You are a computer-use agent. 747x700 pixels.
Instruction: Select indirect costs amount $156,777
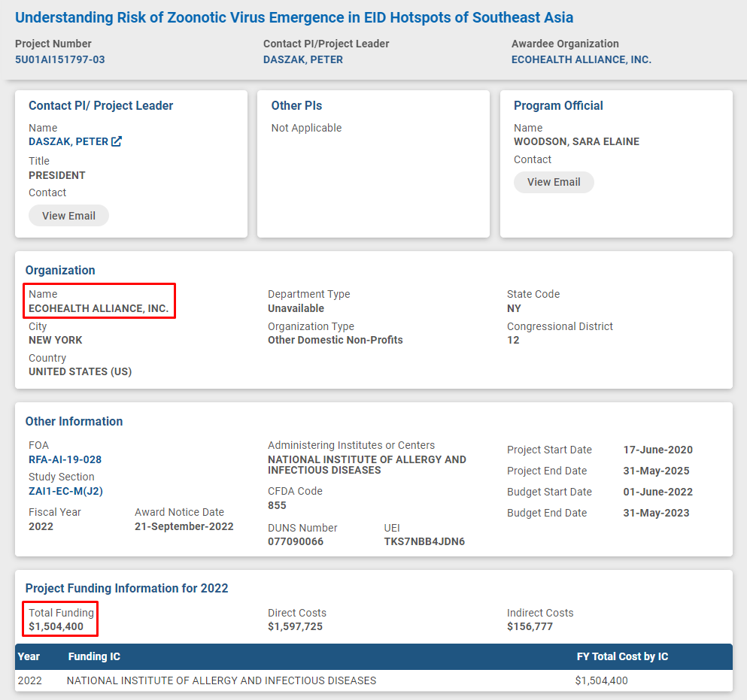pos(530,626)
